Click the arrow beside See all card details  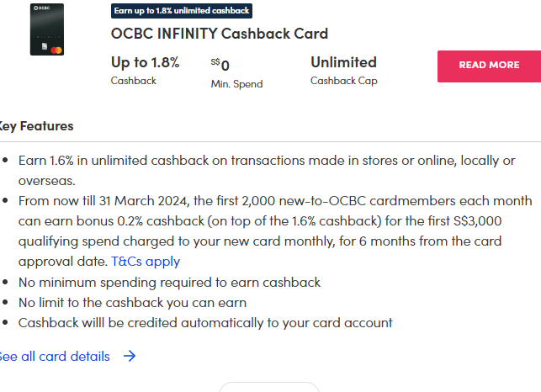click(x=129, y=356)
